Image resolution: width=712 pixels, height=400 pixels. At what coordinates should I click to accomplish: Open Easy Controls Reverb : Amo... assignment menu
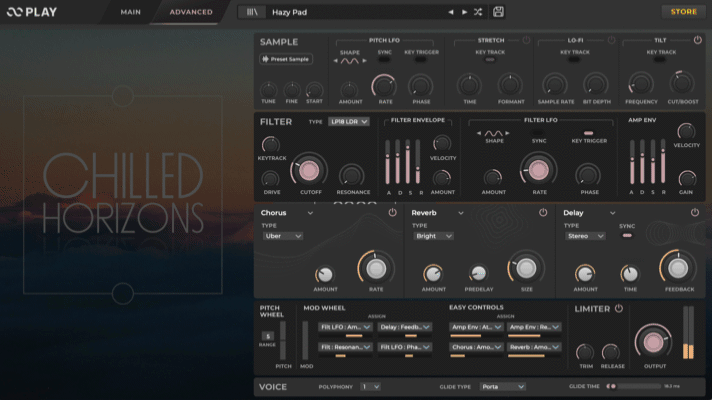[x=534, y=347]
